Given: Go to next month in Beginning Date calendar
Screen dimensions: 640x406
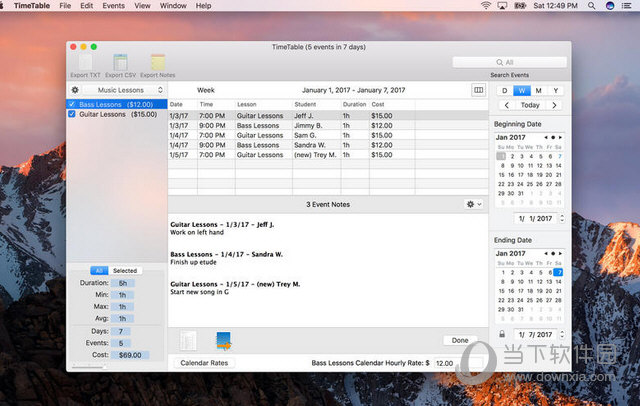Looking at the screenshot, I should click(x=560, y=138).
